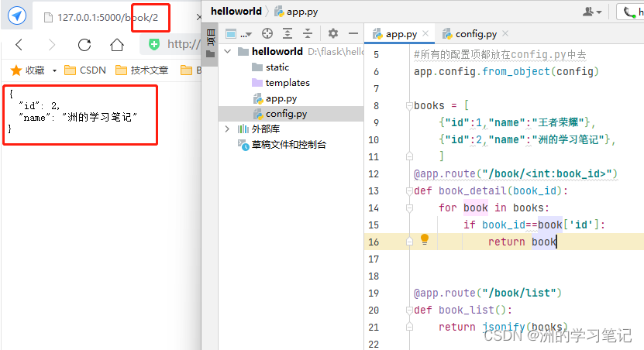Viewport: 644px width, 350px height.
Task: Select the static folder in project tree
Action: (x=277, y=67)
